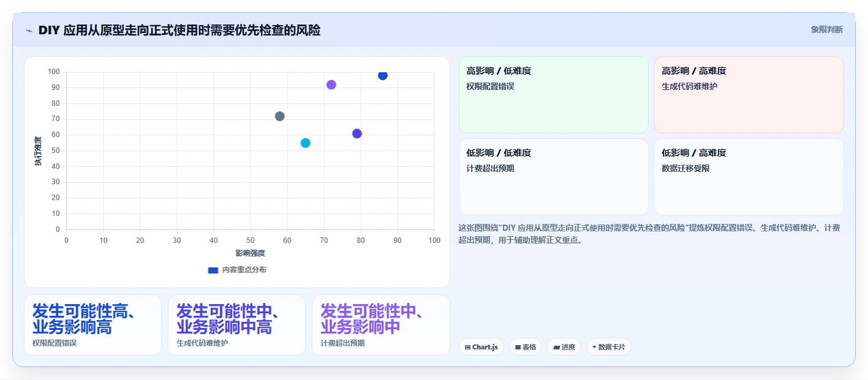Click the 象限判断 label in header

(827, 29)
